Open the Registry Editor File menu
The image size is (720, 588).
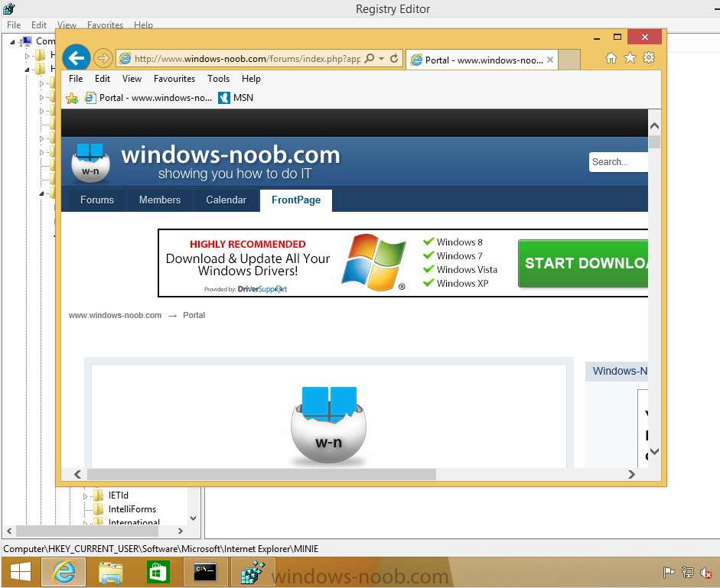14,24
